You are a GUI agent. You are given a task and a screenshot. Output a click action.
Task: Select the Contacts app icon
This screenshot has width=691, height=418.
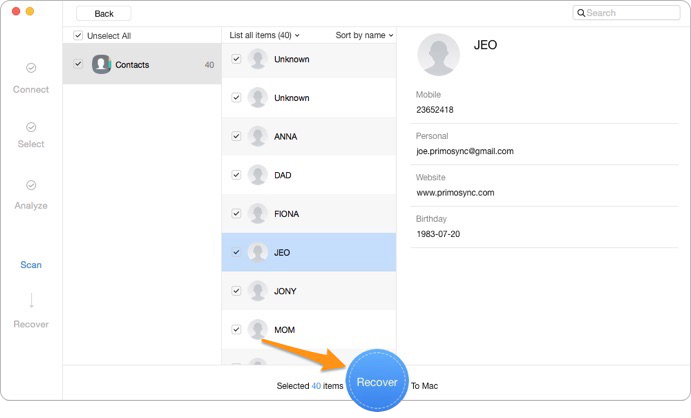101,64
